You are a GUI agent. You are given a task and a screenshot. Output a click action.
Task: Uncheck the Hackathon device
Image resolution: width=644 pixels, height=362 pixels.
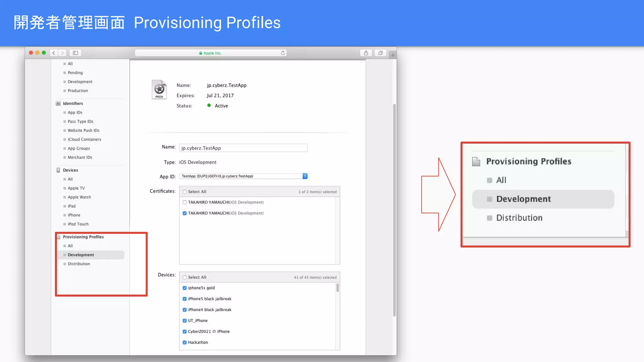coord(185,343)
